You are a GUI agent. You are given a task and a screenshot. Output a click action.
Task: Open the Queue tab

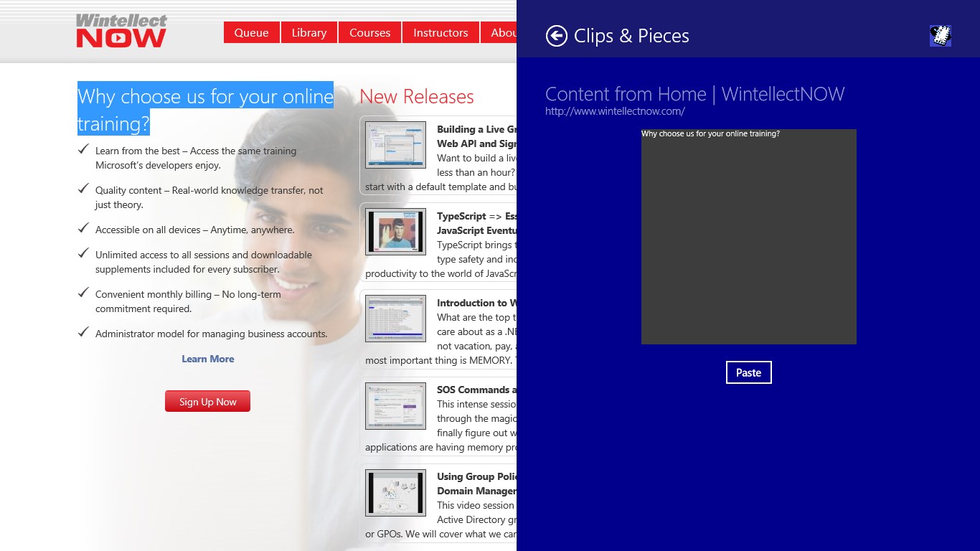(251, 32)
